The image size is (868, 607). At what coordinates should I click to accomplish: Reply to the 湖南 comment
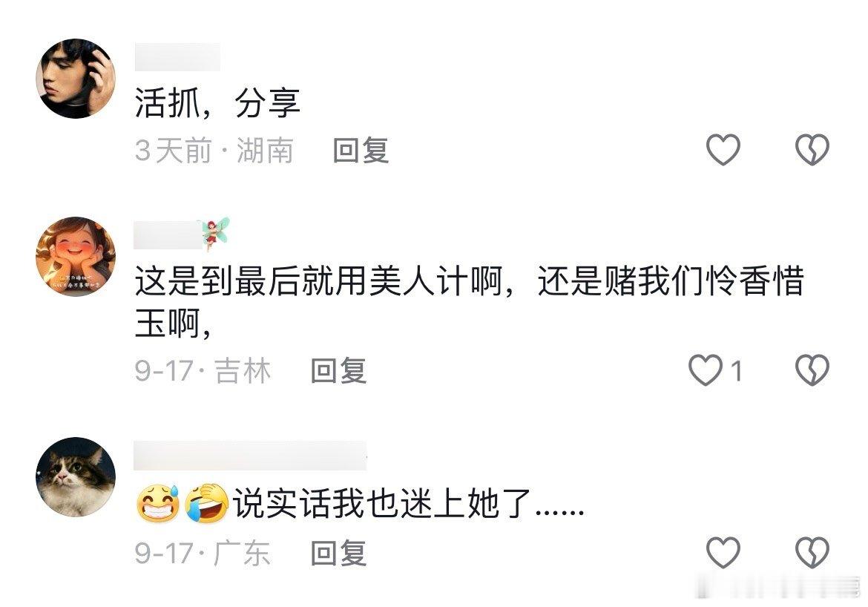[x=361, y=150]
